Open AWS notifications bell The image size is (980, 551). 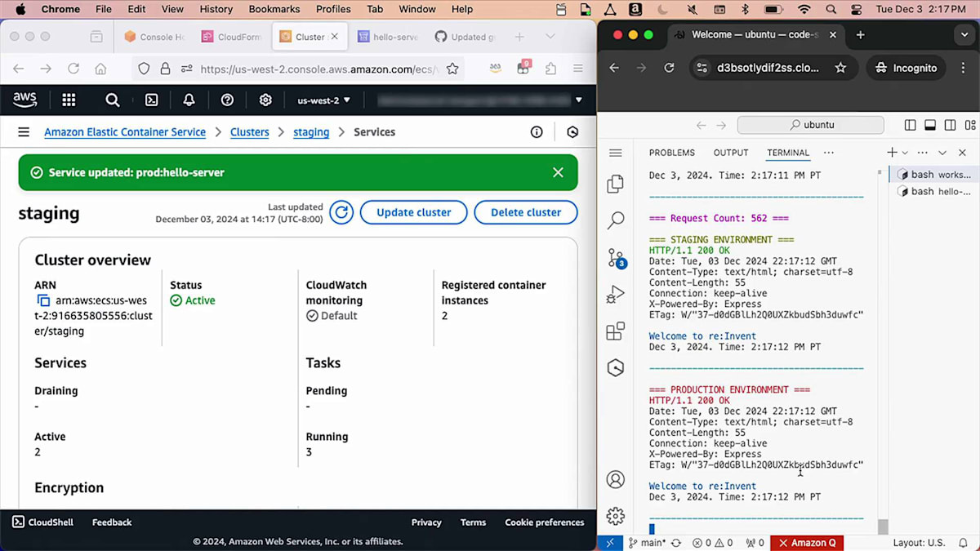coord(189,100)
